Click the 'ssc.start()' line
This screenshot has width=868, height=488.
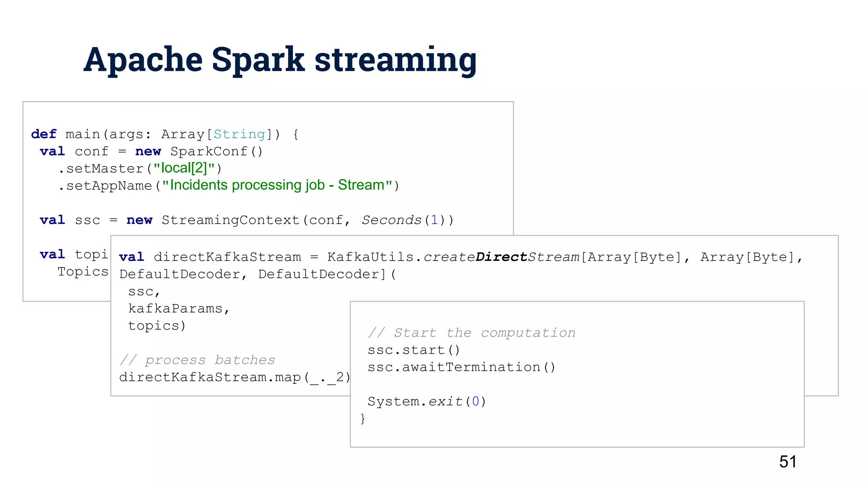point(413,350)
